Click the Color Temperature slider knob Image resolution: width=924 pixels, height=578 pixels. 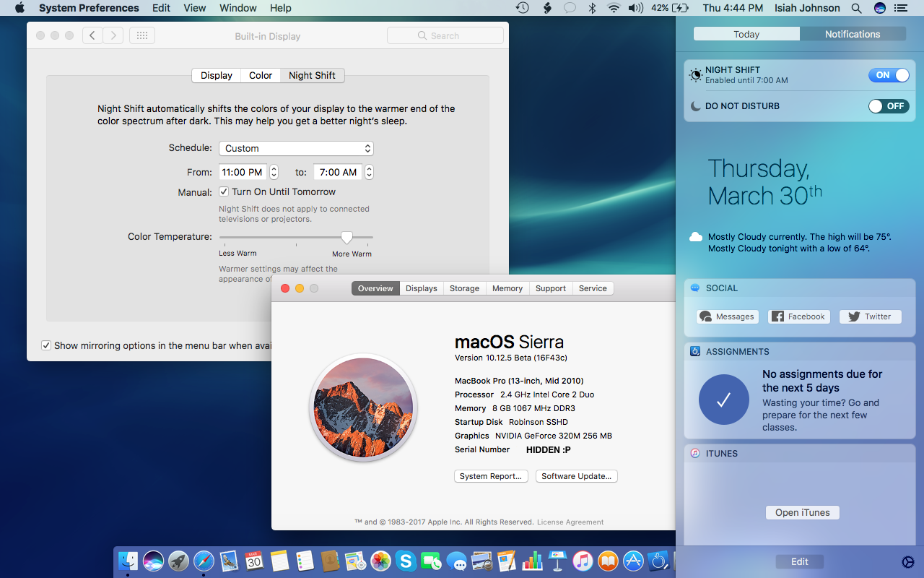346,237
